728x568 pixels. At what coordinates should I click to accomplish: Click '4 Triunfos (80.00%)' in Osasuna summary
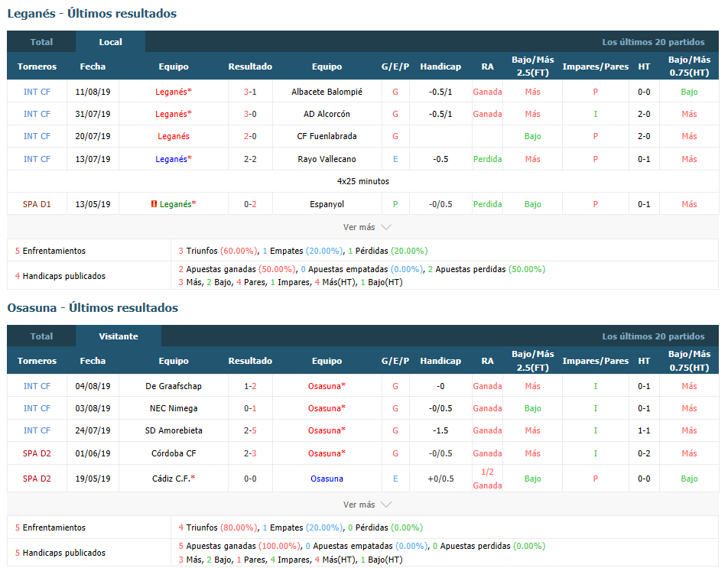(218, 527)
